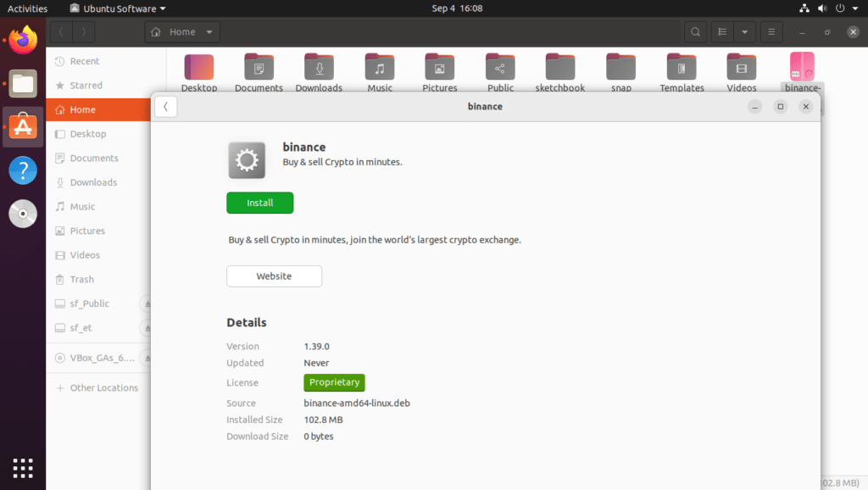This screenshot has height=490, width=868.
Task: Open Firefox from the Ubuntu dock
Action: (23, 40)
